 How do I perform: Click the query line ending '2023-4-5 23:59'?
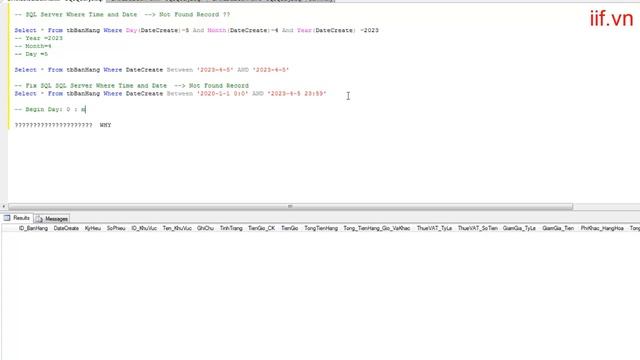coord(170,93)
